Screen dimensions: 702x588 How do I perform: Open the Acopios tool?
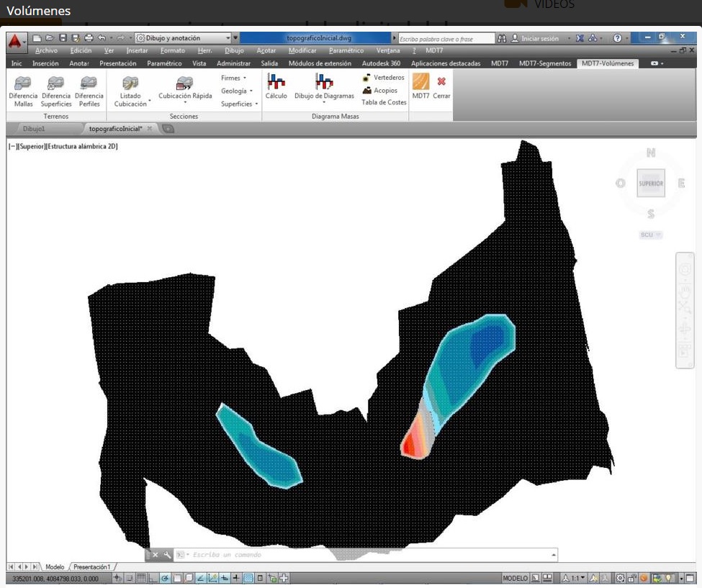tap(367, 91)
